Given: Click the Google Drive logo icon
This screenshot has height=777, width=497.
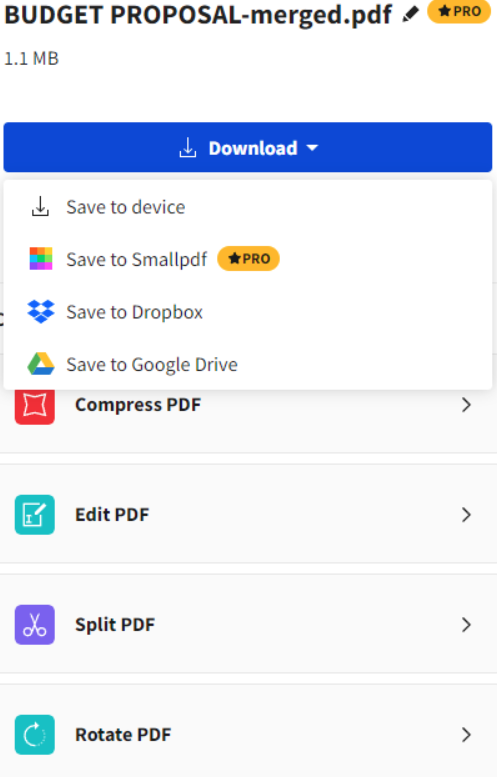Looking at the screenshot, I should click(x=41, y=364).
